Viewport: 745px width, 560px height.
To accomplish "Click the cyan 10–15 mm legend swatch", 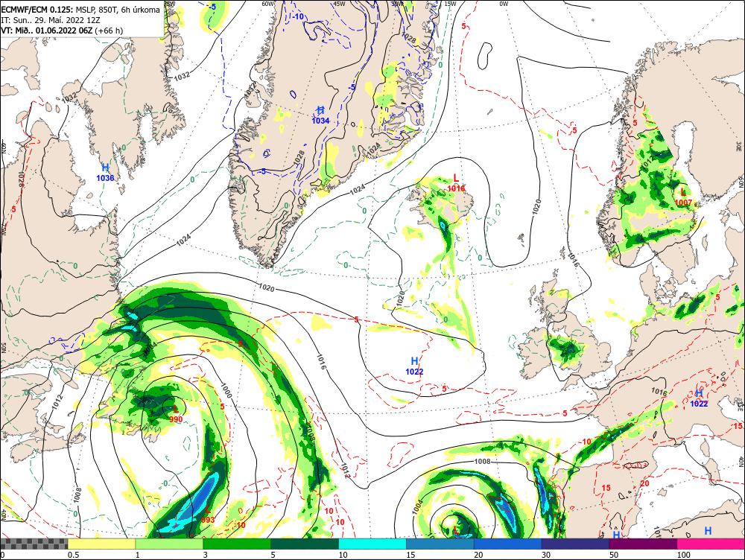I will point(372,544).
